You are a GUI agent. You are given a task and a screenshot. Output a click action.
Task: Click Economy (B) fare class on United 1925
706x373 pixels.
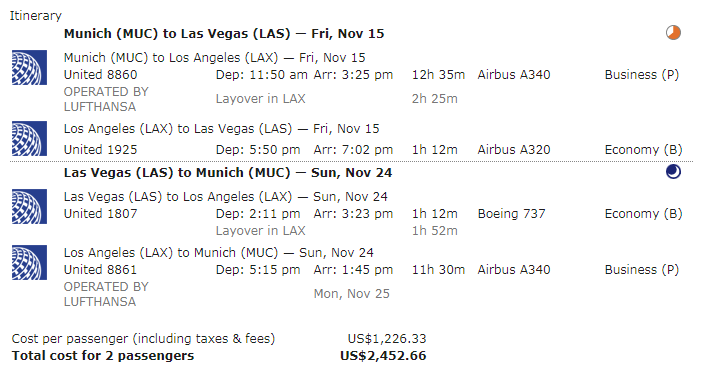click(643, 150)
